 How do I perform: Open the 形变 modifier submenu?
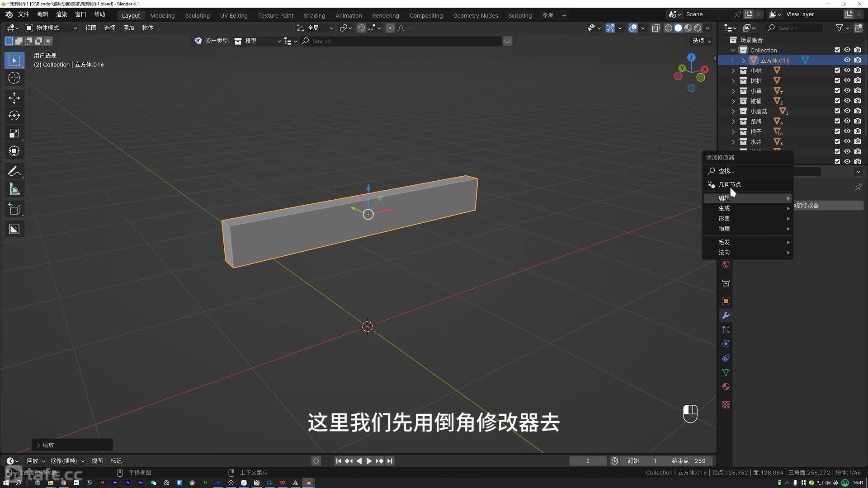click(748, 218)
